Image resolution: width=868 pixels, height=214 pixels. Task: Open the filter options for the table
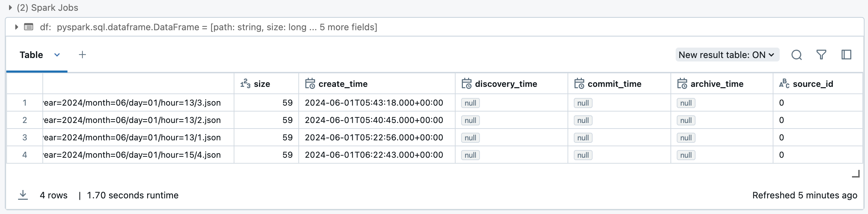[x=822, y=55]
